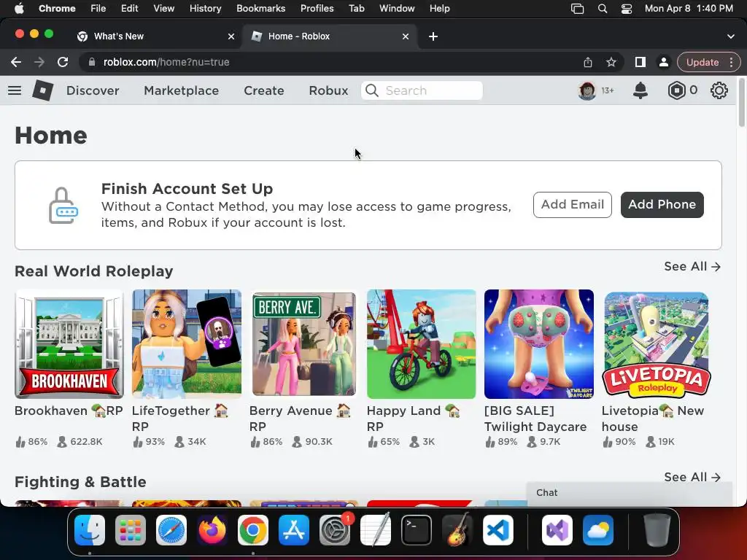747x560 pixels.
Task: Open the Create page
Action: 263,90
